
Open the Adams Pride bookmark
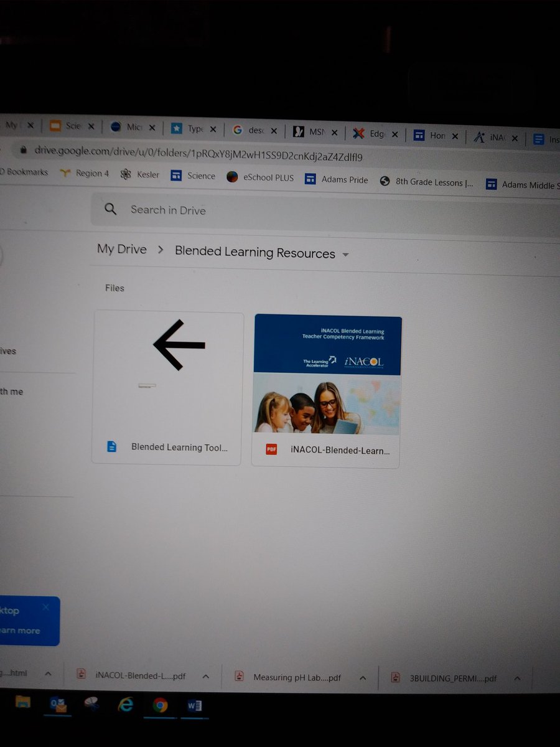(336, 180)
